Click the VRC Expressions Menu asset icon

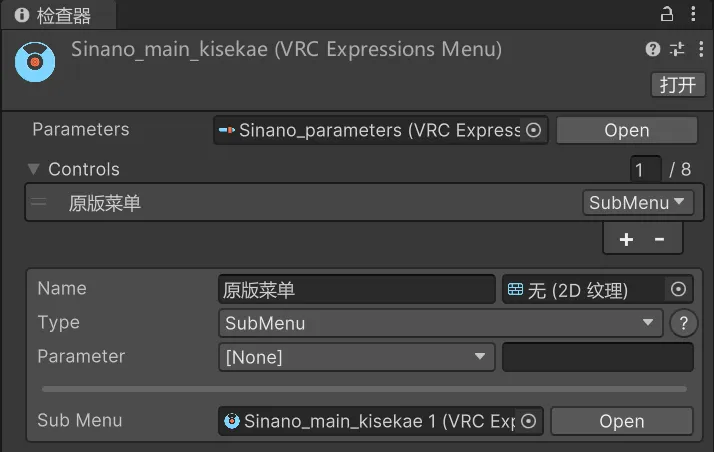coord(35,62)
